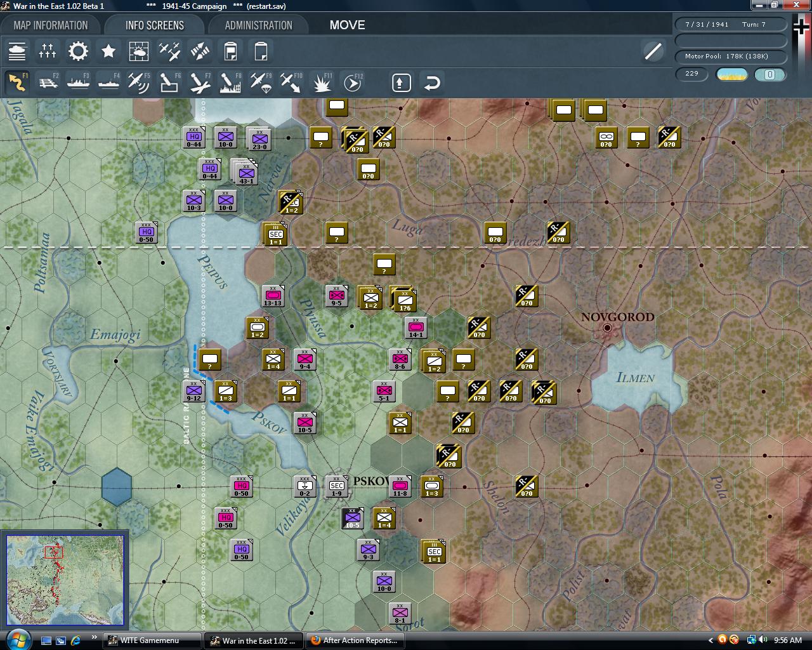Open After Action Reports Firefox taskbar button

(x=355, y=640)
